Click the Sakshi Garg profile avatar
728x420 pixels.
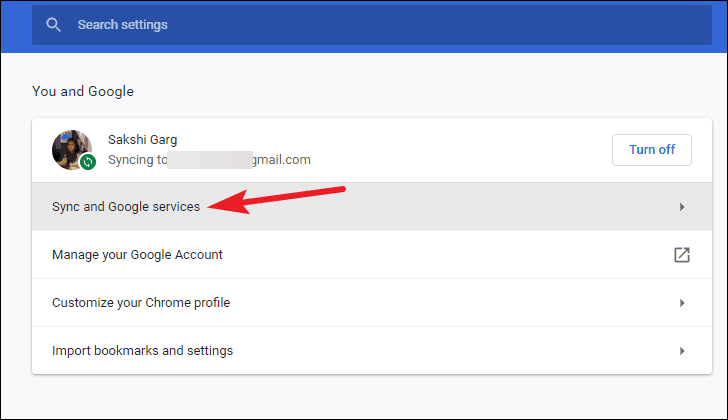pos(72,149)
